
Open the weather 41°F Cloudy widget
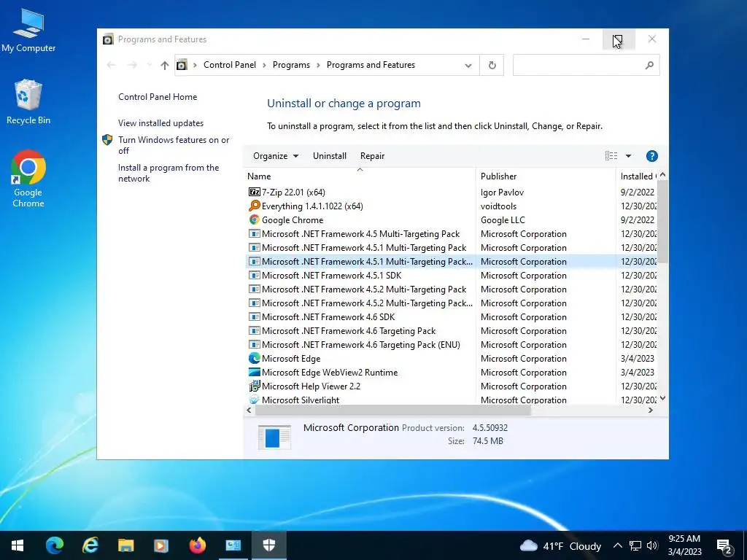pyautogui.click(x=560, y=545)
